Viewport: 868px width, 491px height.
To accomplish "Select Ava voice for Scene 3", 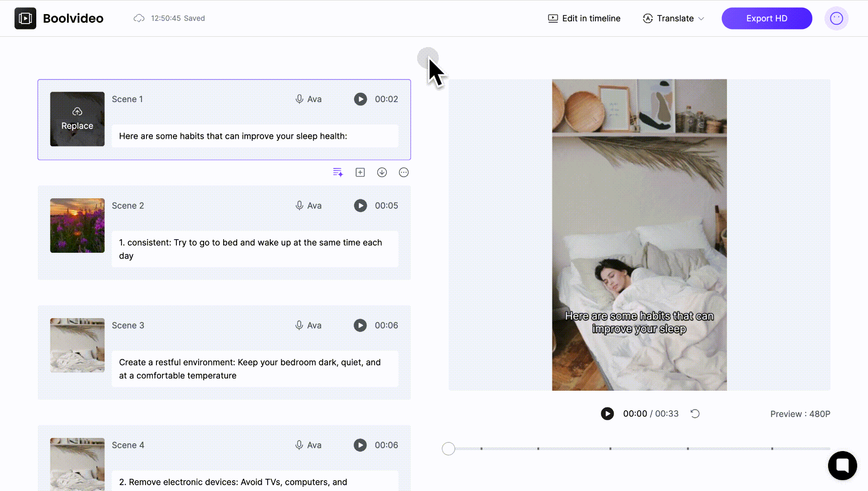I will pos(308,325).
